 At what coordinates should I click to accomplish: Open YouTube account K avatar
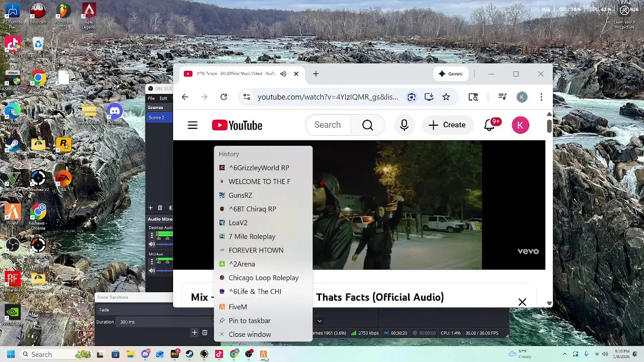coord(520,125)
